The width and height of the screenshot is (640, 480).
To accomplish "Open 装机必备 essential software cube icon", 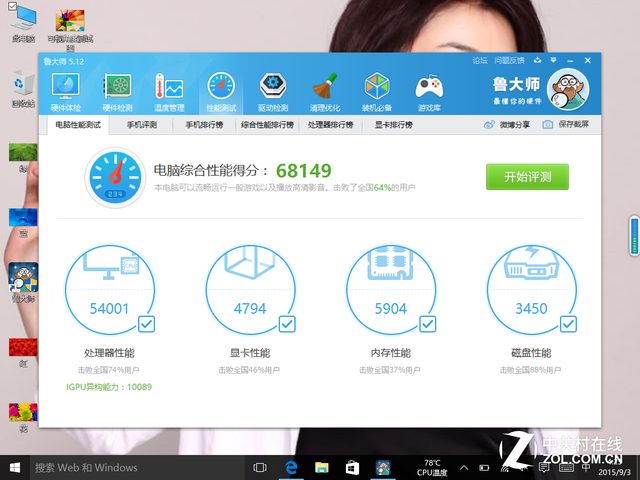I will 377,92.
